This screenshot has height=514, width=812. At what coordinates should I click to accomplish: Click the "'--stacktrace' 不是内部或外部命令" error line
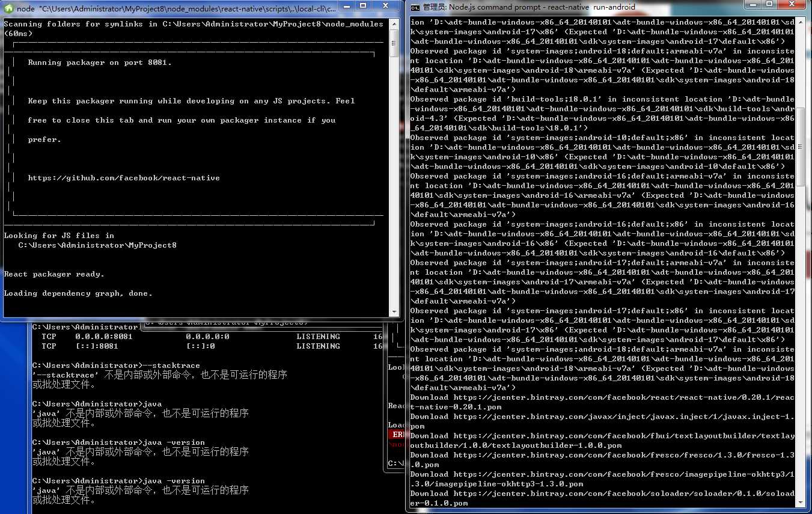pos(159,375)
